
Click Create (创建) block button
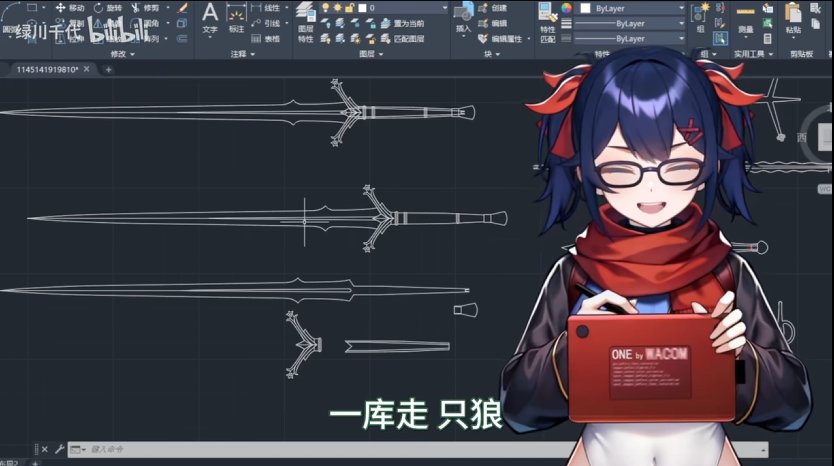tap(492, 7)
